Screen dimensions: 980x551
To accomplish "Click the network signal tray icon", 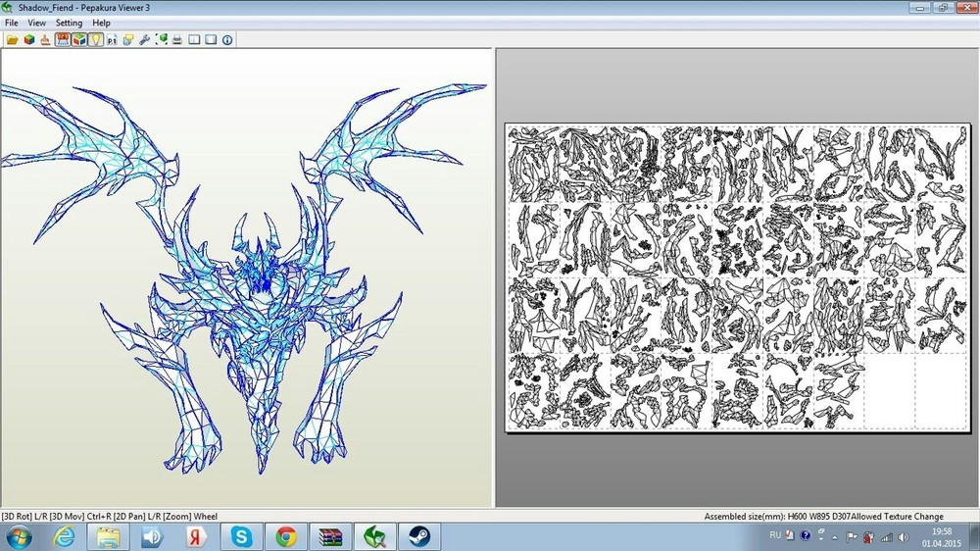I will pos(886,536).
